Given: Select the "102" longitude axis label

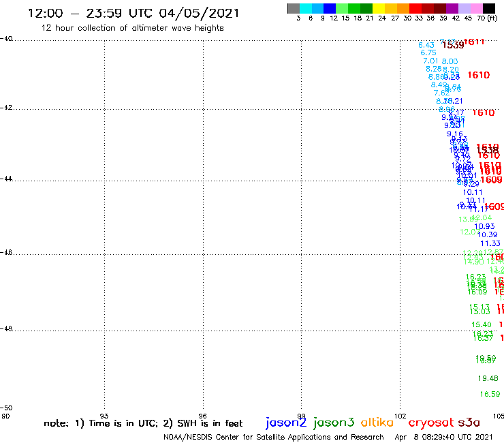Looking at the screenshot, I should pos(400,416).
